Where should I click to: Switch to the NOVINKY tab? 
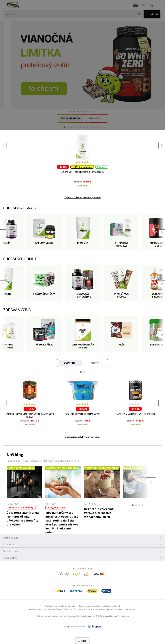tap(95, 119)
